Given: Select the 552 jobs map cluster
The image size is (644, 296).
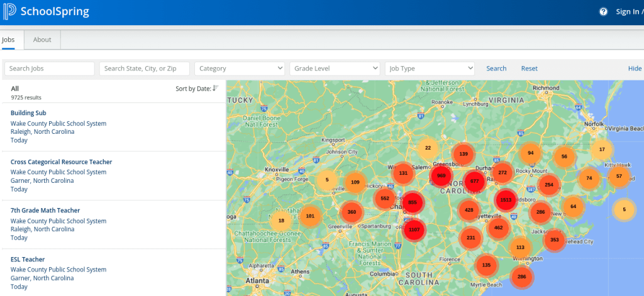Looking at the screenshot, I should coord(385,198).
